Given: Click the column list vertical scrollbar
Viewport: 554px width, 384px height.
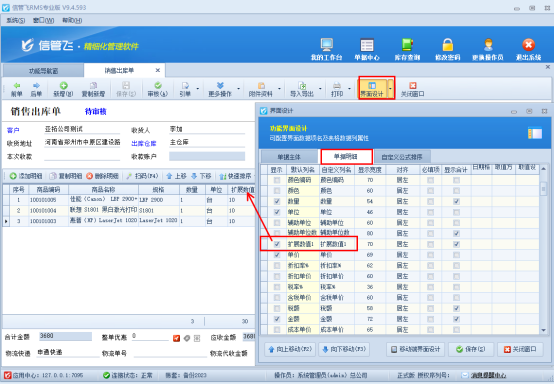Looking at the screenshot, I should point(543,250).
